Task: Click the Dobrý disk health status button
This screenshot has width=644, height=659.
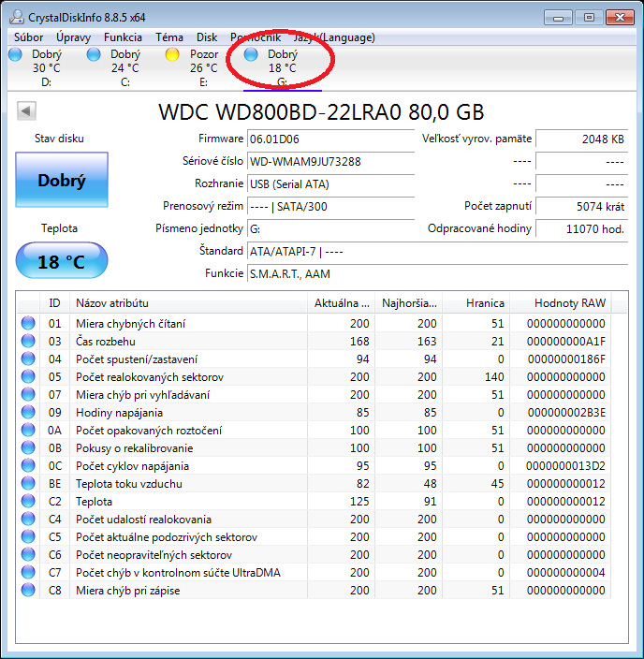Action: pyautogui.click(x=62, y=180)
